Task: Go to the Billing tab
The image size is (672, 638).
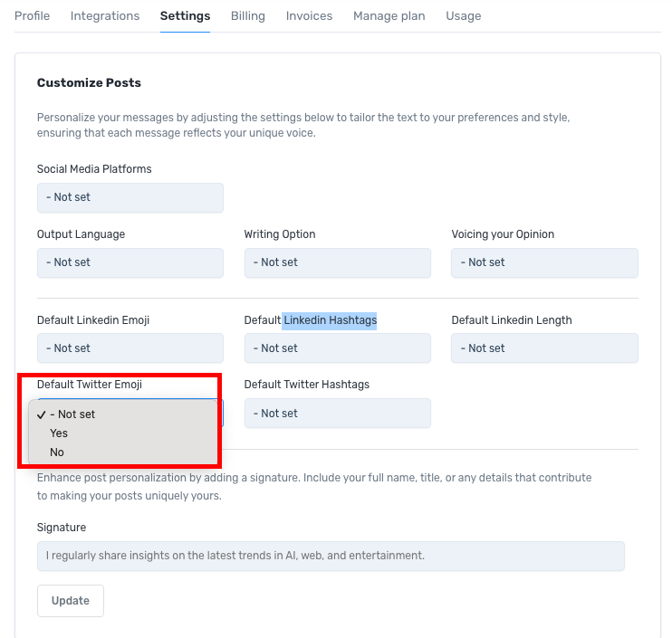Action: click(x=247, y=16)
